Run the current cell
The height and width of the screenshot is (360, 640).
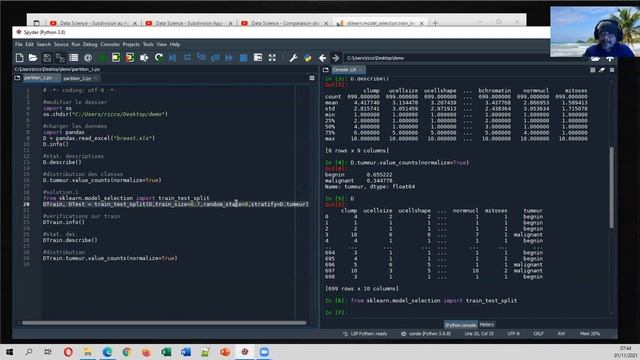click(116, 58)
